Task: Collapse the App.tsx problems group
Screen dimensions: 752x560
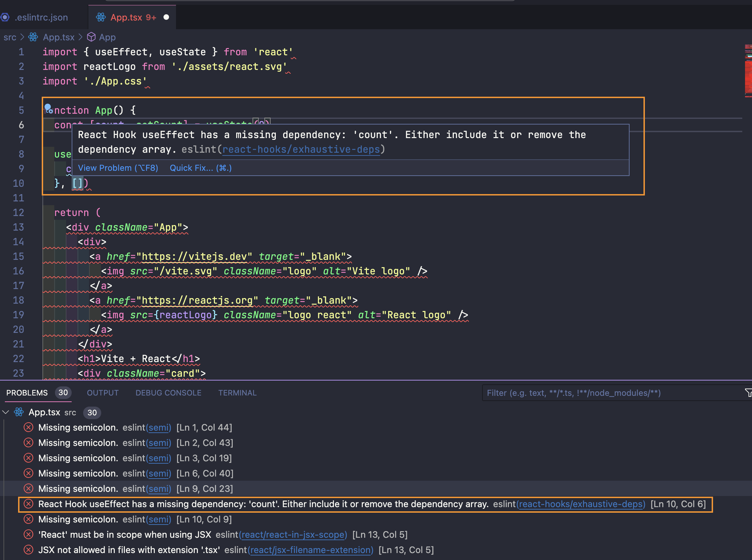Action: pyautogui.click(x=6, y=412)
